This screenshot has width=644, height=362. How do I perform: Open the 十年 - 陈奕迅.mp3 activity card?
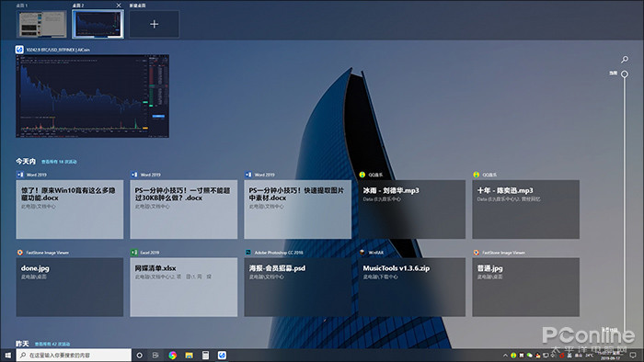[525, 209]
